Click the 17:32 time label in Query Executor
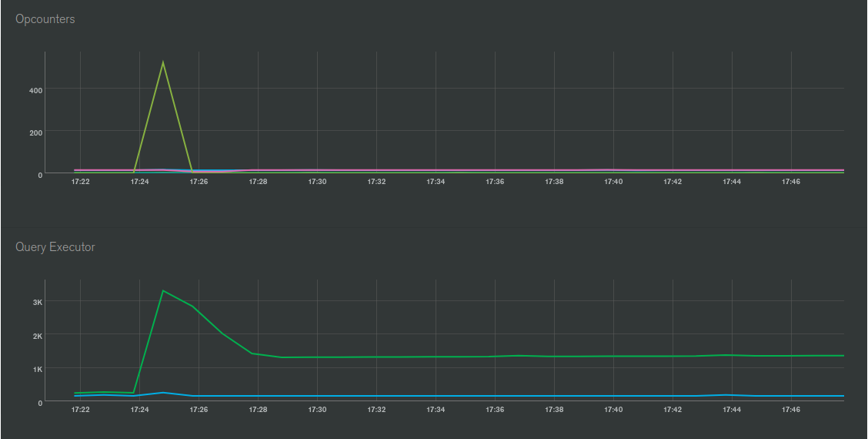Screen dimensions: 868x439 (x=376, y=410)
